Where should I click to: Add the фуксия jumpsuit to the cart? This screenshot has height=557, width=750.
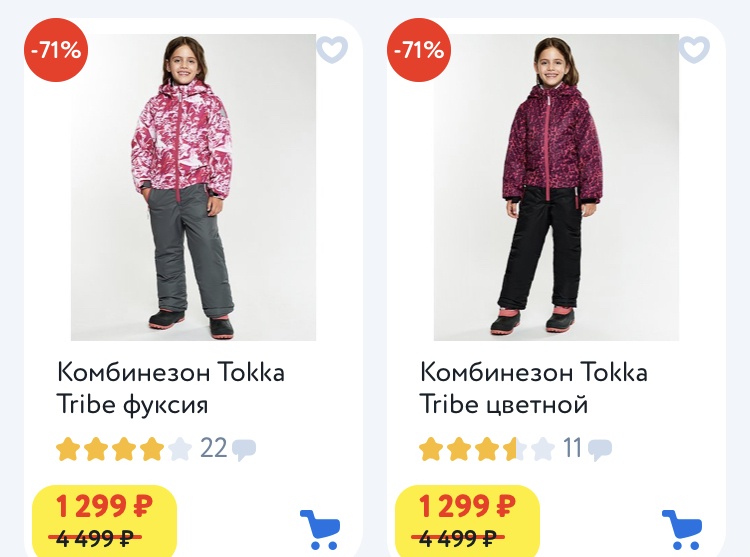coord(320,530)
